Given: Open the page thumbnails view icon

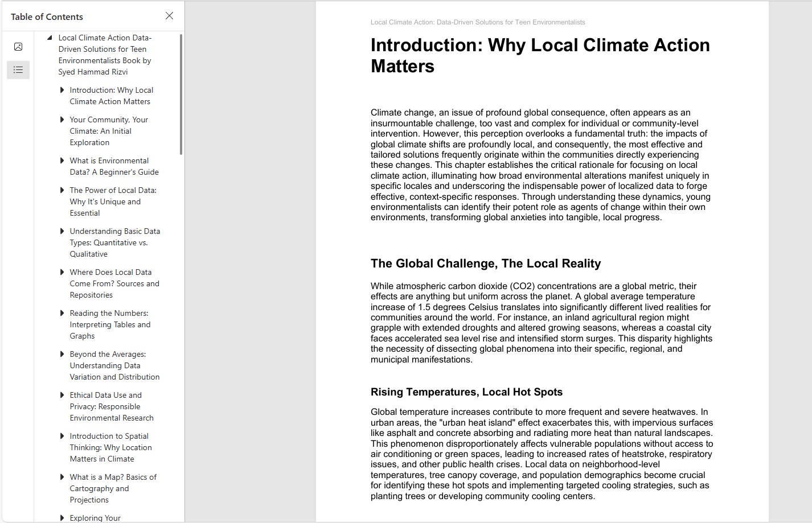Looking at the screenshot, I should click(x=18, y=47).
